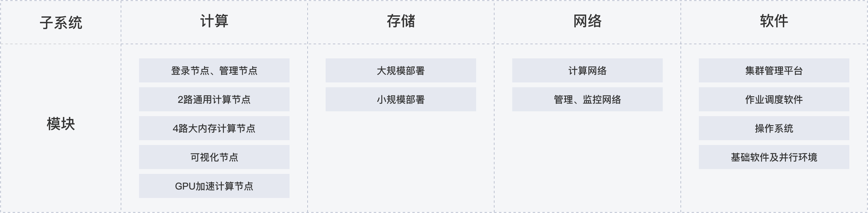
Task: Click the 小规模部署 storage module
Action: pos(401,99)
